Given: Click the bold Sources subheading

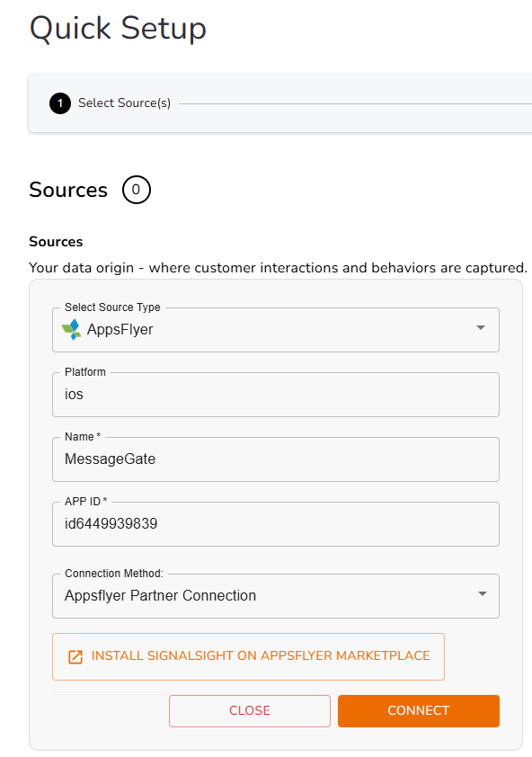Looking at the screenshot, I should [x=56, y=241].
